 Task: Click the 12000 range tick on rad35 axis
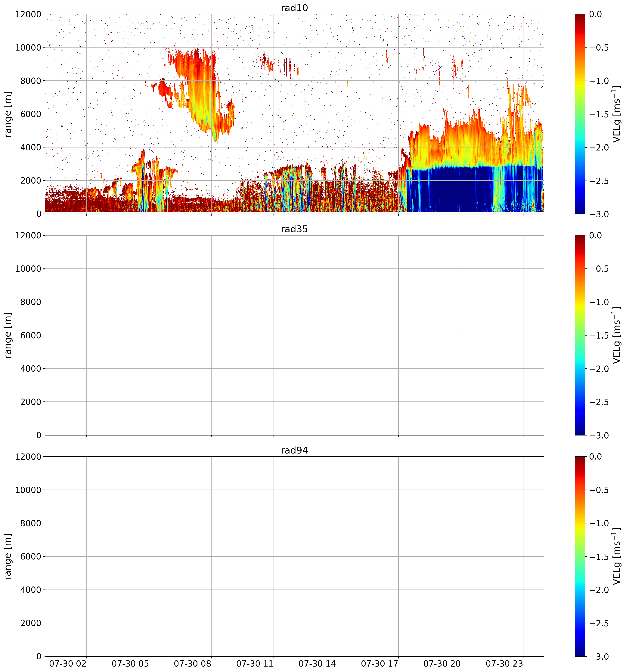28,236
